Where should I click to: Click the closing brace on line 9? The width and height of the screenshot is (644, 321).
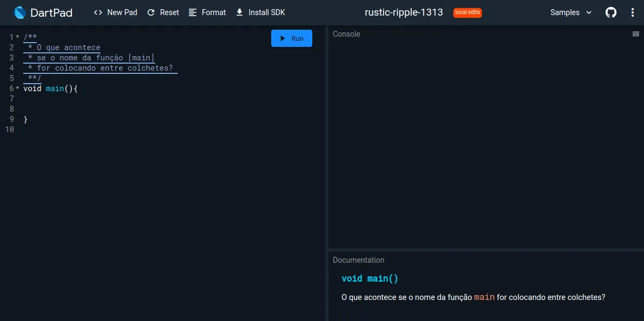click(x=25, y=119)
